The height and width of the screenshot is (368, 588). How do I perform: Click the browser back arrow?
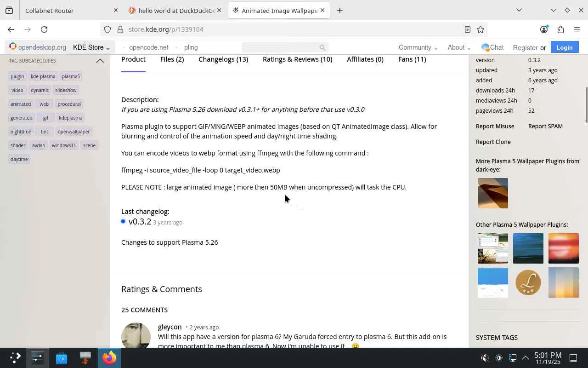(x=11, y=29)
